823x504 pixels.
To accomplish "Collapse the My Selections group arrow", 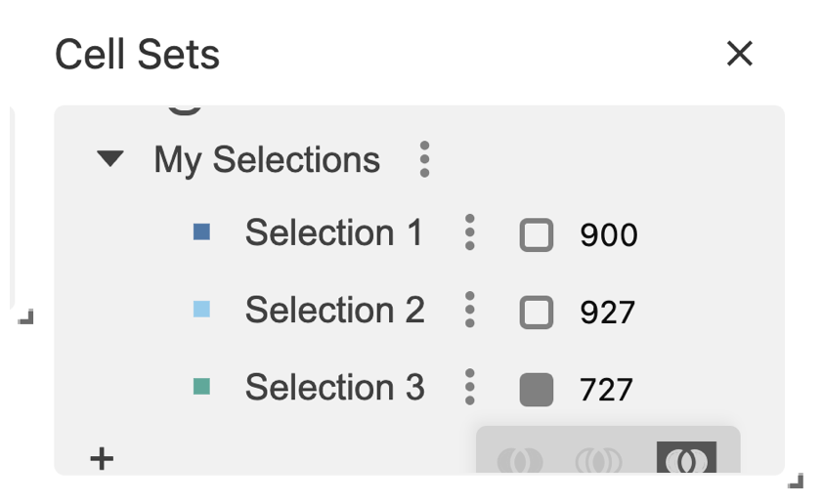I will point(111,158).
